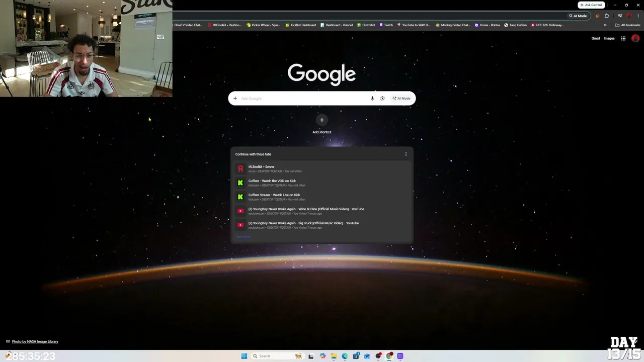Open Monkey Video Chat bookmark
Image resolution: width=644 pixels, height=362 pixels.
pyautogui.click(x=453, y=25)
